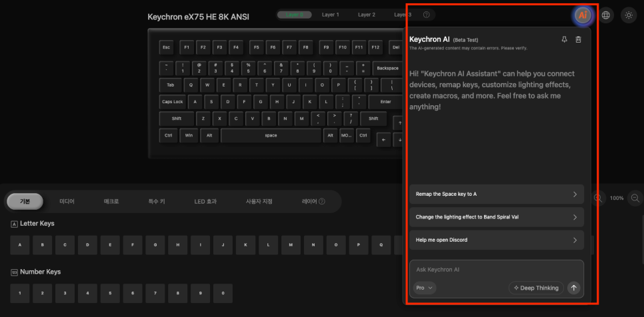
Task: Switch to Layer 1 tab
Action: coord(330,15)
